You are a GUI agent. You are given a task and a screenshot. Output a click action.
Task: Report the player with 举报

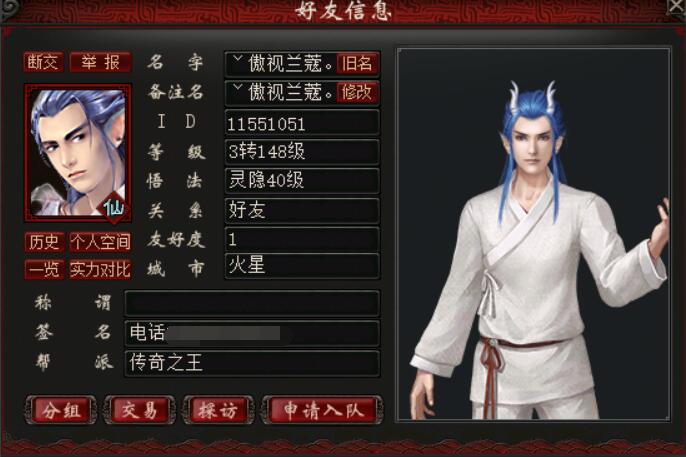101,63
